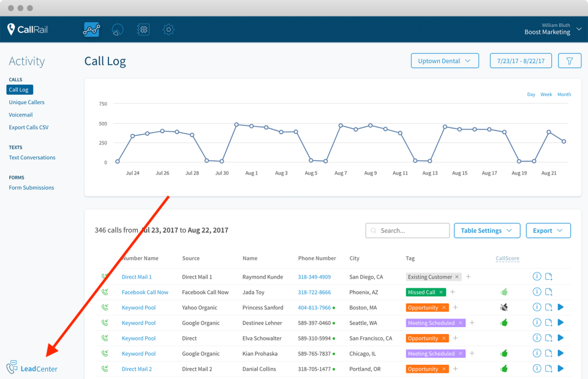This screenshot has height=379, width=588.
Task: Play the Elva Schowalter call recording
Action: click(560, 338)
